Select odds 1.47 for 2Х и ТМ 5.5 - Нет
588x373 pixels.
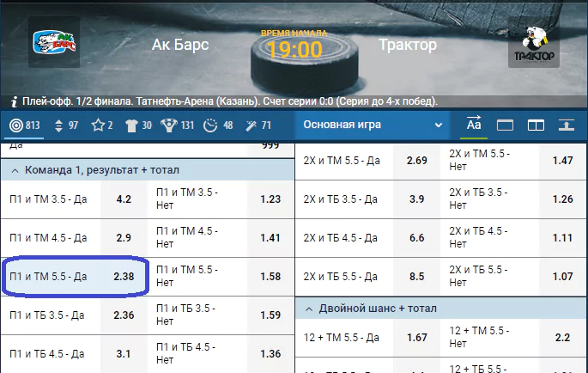point(562,161)
